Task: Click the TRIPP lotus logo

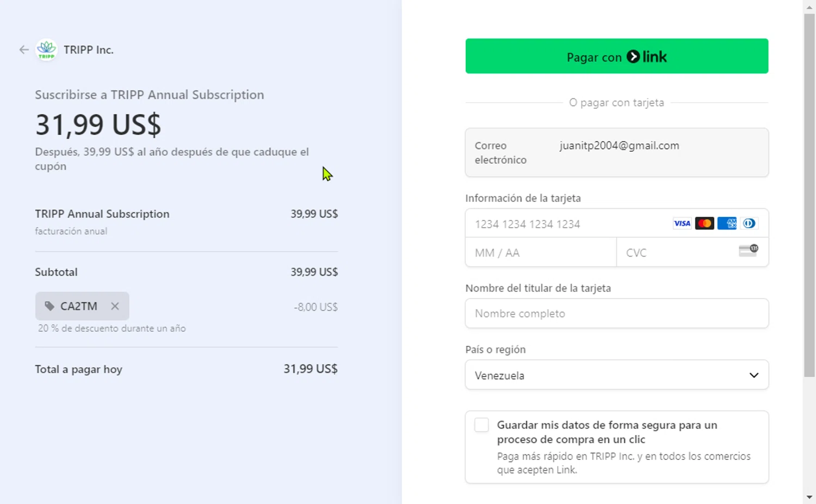Action: [x=46, y=50]
